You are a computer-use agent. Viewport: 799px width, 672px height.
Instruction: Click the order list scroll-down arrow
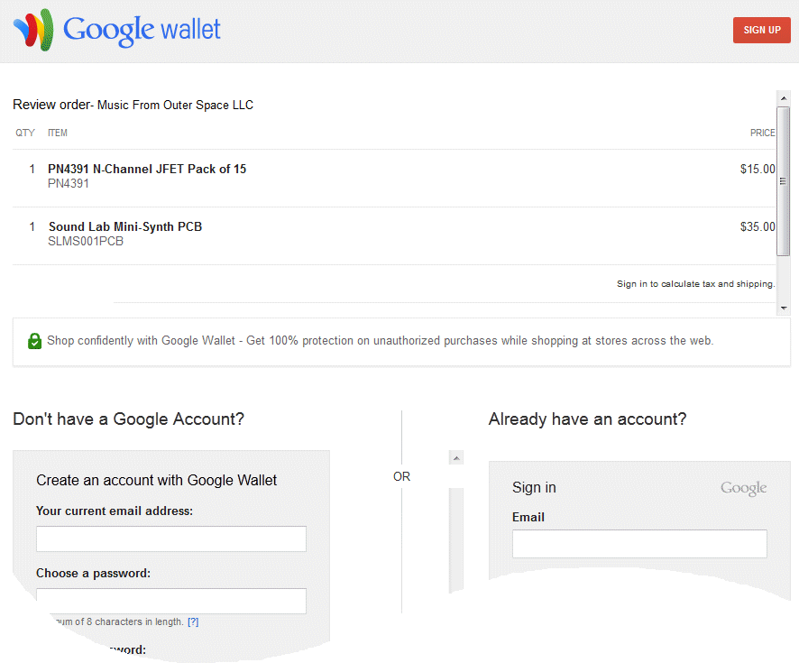tap(783, 308)
